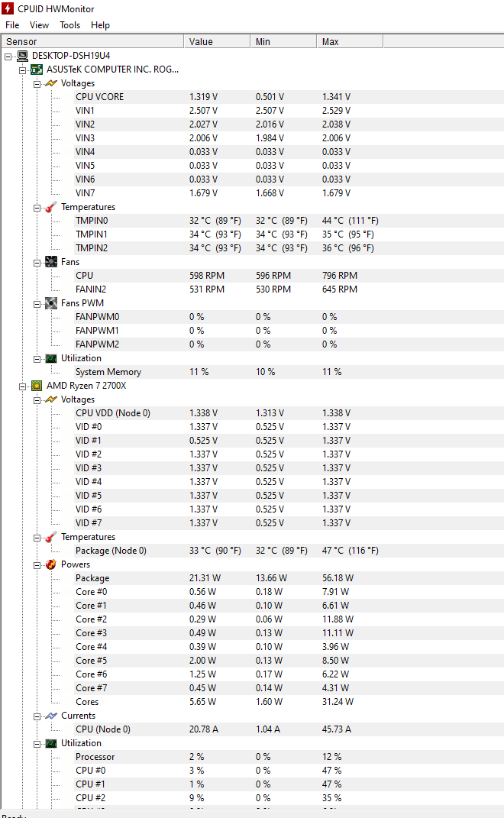This screenshot has width=504, height=818.
Task: Click the DESKTOP-DSH19U4 computer icon
Action: pos(22,56)
